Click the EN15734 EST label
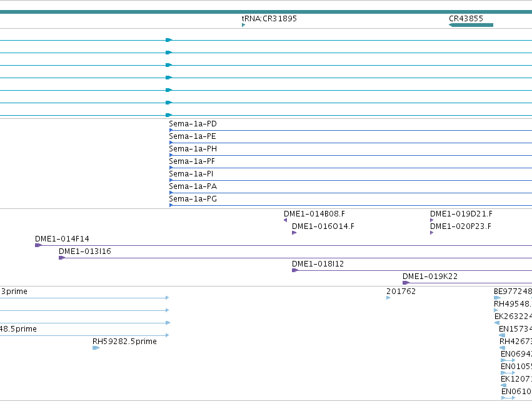Image resolution: width=532 pixels, height=401 pixels. click(515, 329)
